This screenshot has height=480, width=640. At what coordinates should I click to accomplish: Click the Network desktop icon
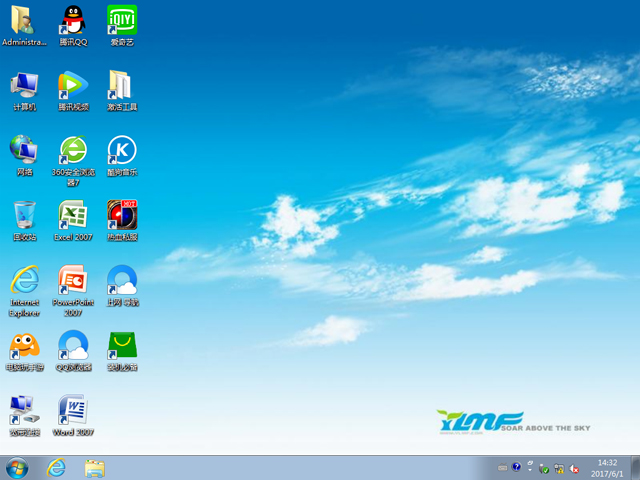pos(24,150)
